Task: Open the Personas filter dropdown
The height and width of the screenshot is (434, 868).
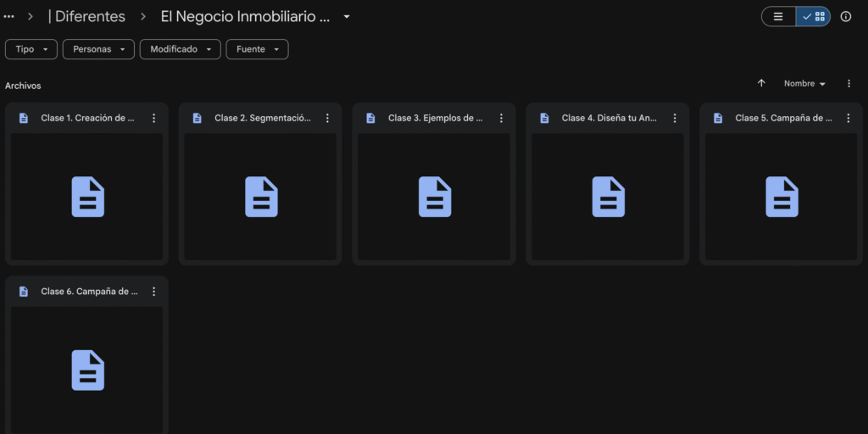Action: 98,49
